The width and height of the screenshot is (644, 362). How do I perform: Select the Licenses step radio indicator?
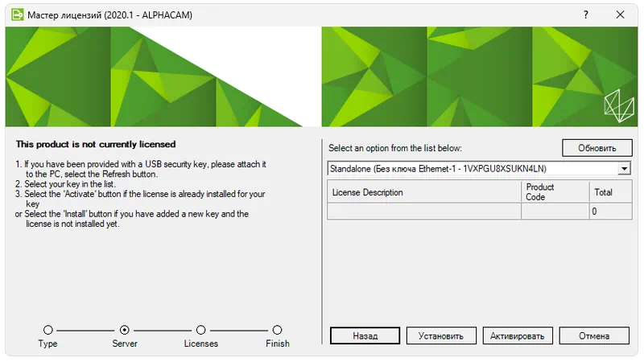coord(200,330)
